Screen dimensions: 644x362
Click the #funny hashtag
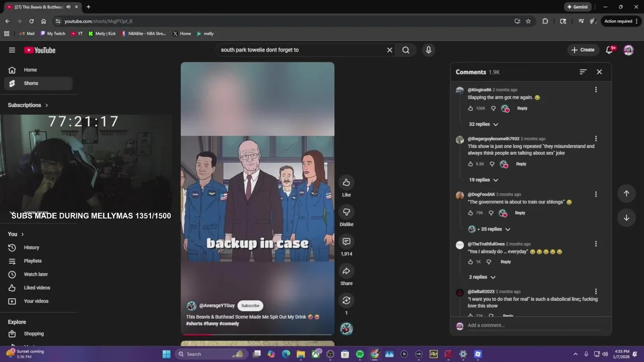pos(211,324)
